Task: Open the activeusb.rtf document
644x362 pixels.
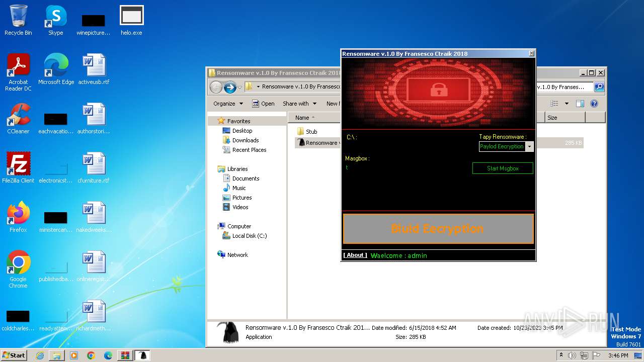Action: click(94, 69)
